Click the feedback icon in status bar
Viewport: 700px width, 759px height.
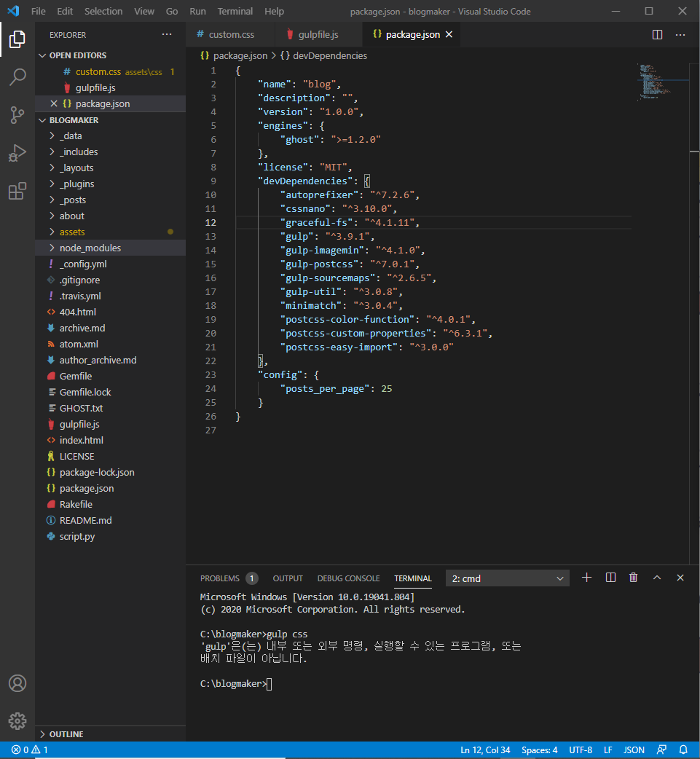tap(661, 750)
